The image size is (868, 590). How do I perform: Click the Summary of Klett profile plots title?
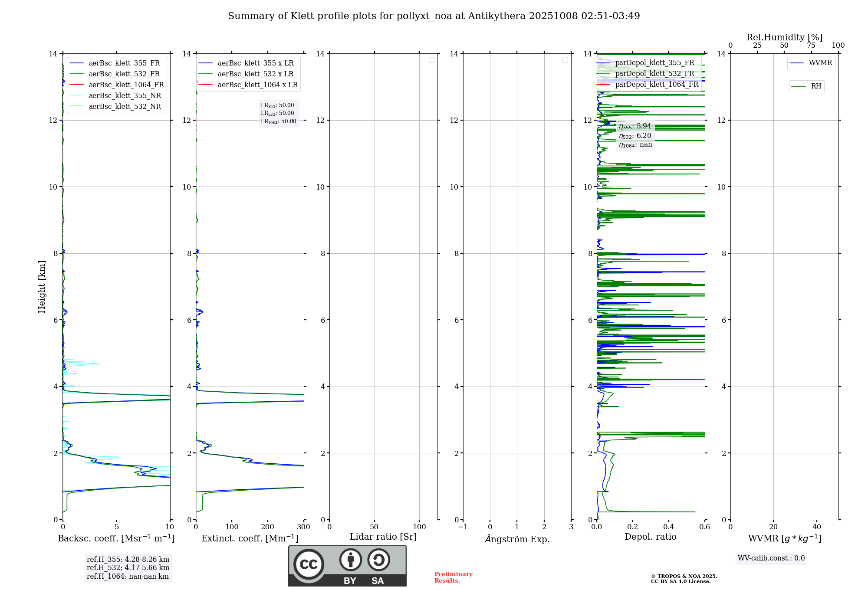click(x=434, y=16)
